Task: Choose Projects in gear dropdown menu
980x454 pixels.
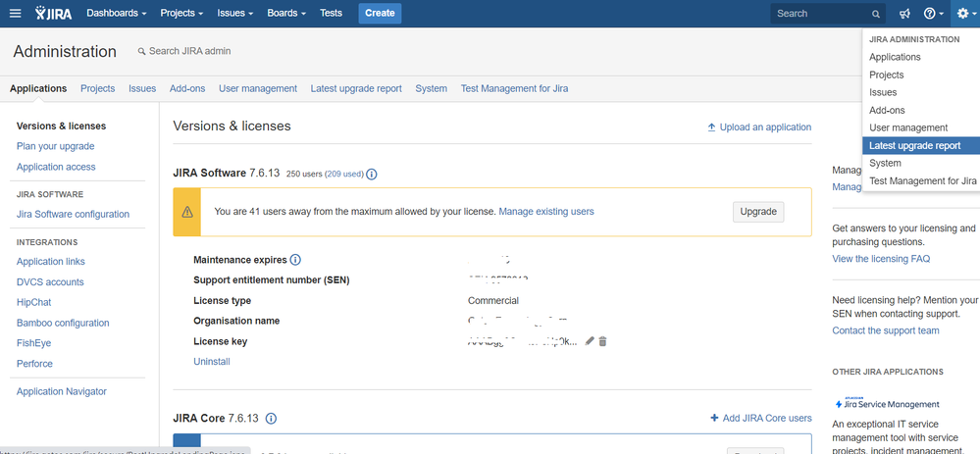Action: coord(921,75)
